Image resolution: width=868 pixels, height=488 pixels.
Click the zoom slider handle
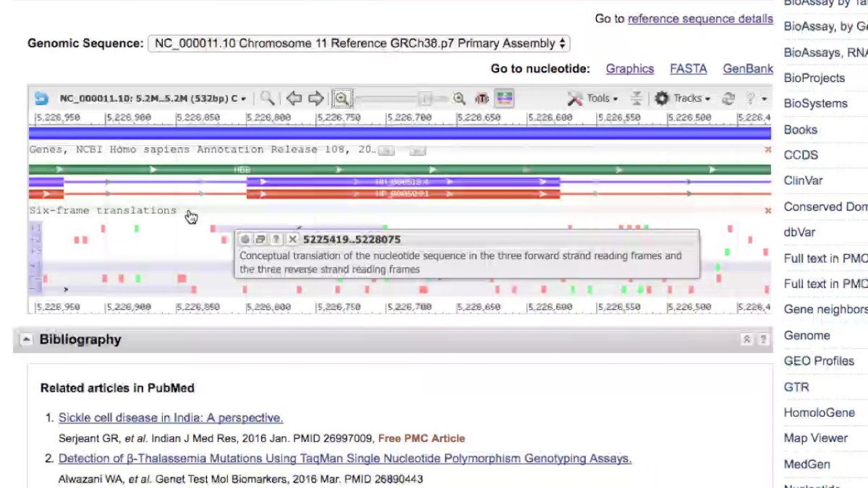click(x=425, y=99)
